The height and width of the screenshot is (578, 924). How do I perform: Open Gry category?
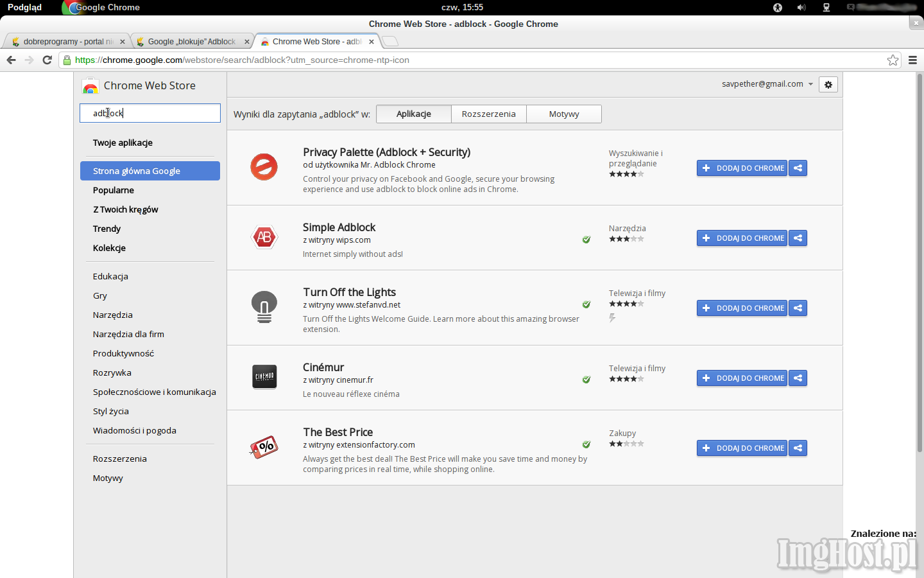(100, 295)
